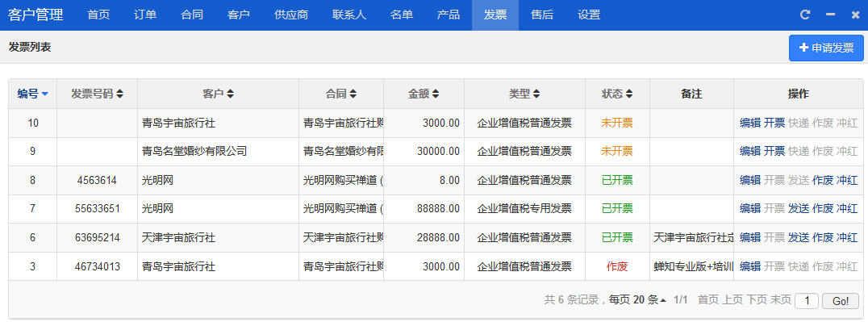Open the 订单 menu tab
868x322 pixels.
pos(145,15)
